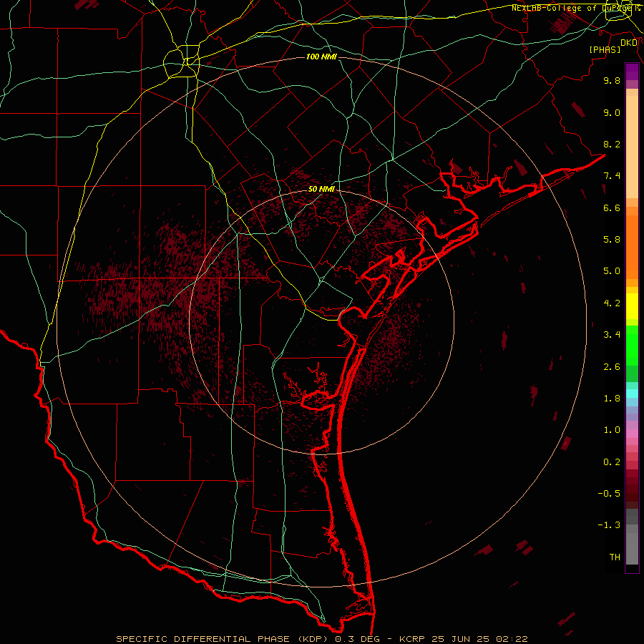Click the DKD label above the color bar
Viewport: 644px width, 644px height.
(629, 43)
